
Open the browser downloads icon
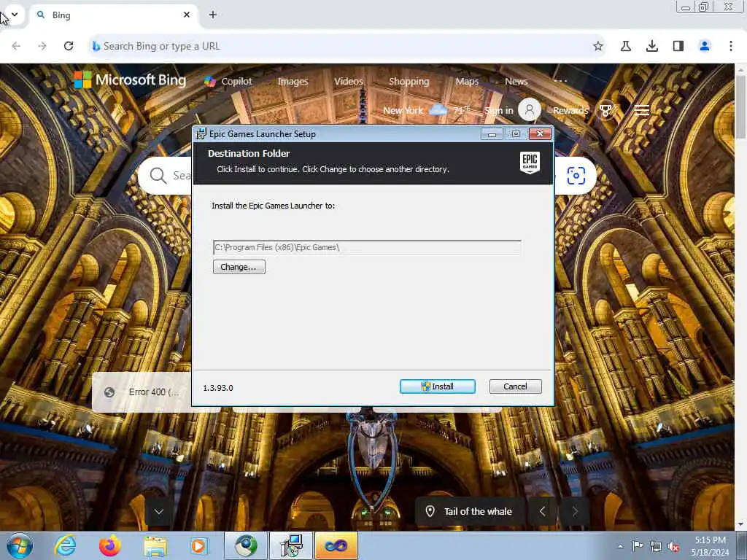pos(651,46)
